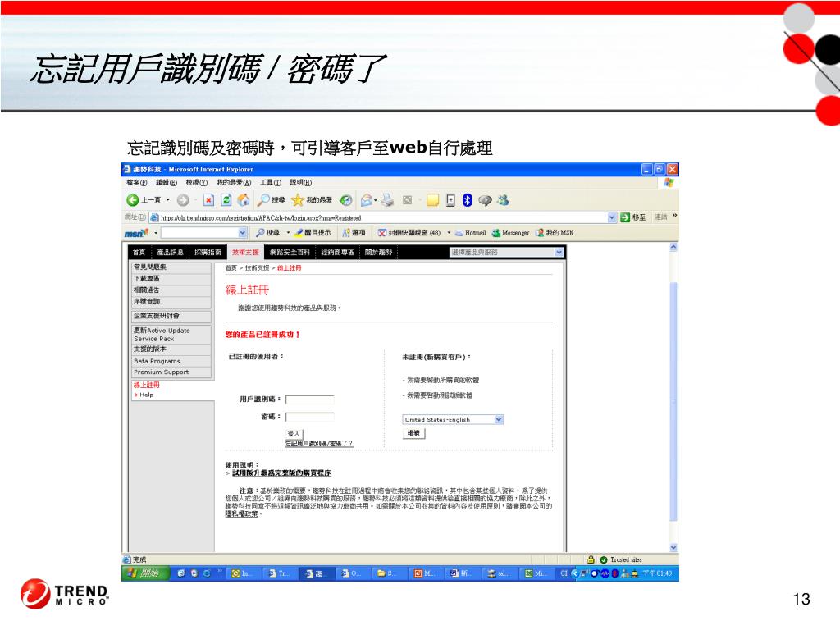The image size is (840, 630).
Task: Open the 工具(T) menu
Action: (271, 183)
